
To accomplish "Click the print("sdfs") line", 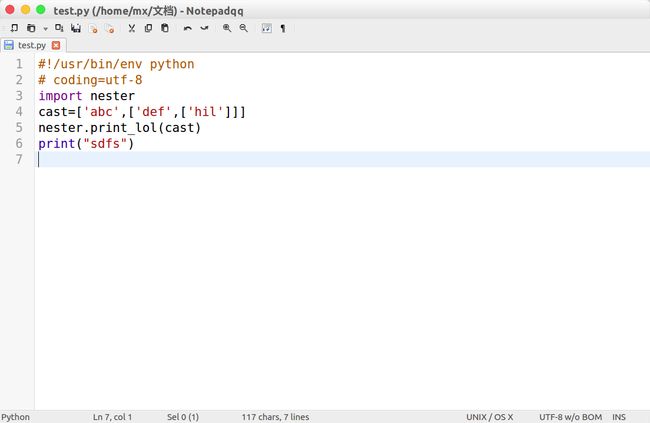I will pos(86,143).
